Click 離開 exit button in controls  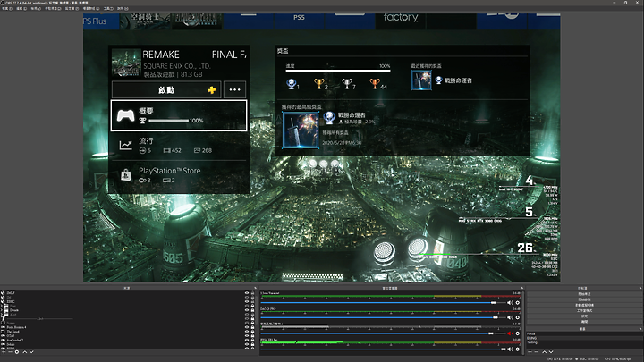584,322
